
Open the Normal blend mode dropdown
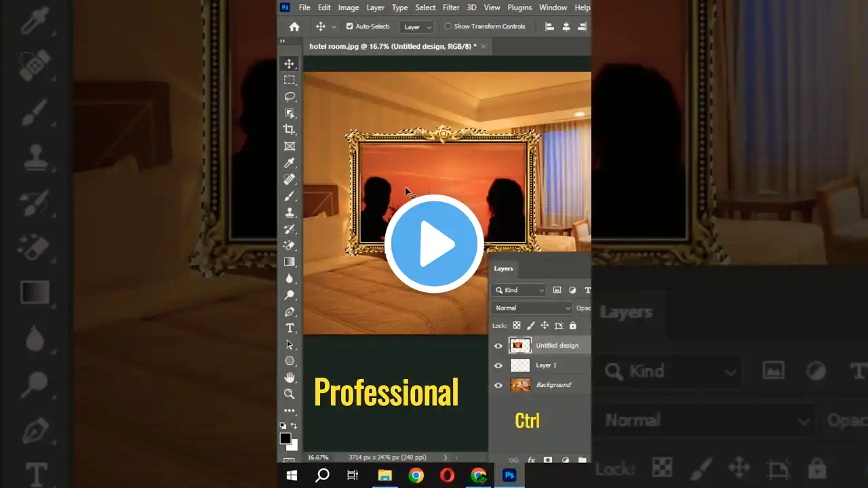tap(532, 308)
